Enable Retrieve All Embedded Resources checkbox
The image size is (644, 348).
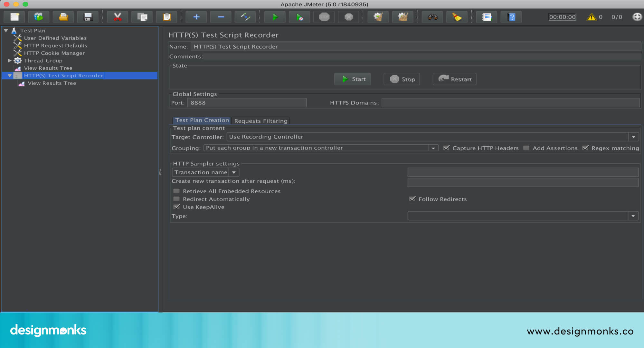coord(176,191)
